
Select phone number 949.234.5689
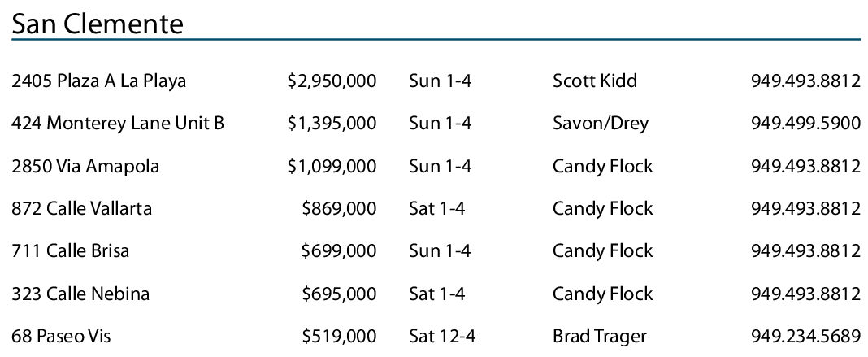[805, 336]
